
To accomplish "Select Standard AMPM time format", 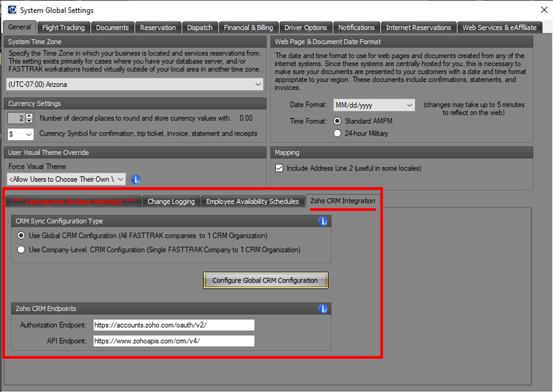I will click(337, 121).
